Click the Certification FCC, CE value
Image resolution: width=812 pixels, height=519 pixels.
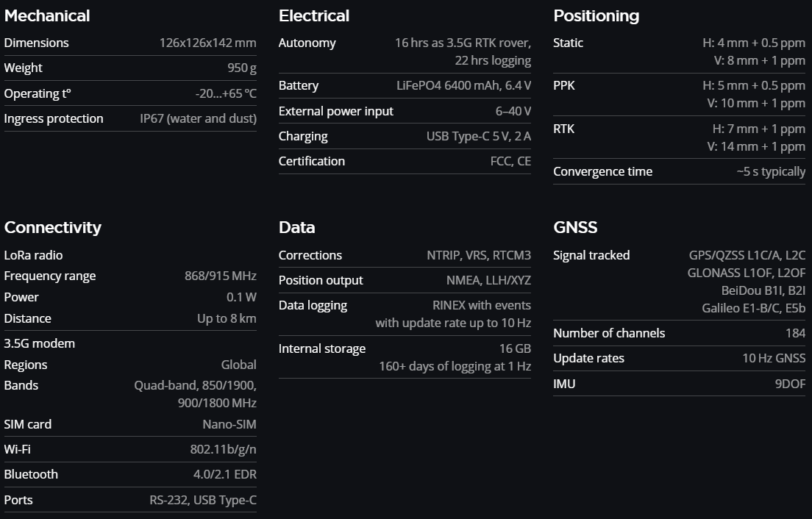tap(510, 161)
